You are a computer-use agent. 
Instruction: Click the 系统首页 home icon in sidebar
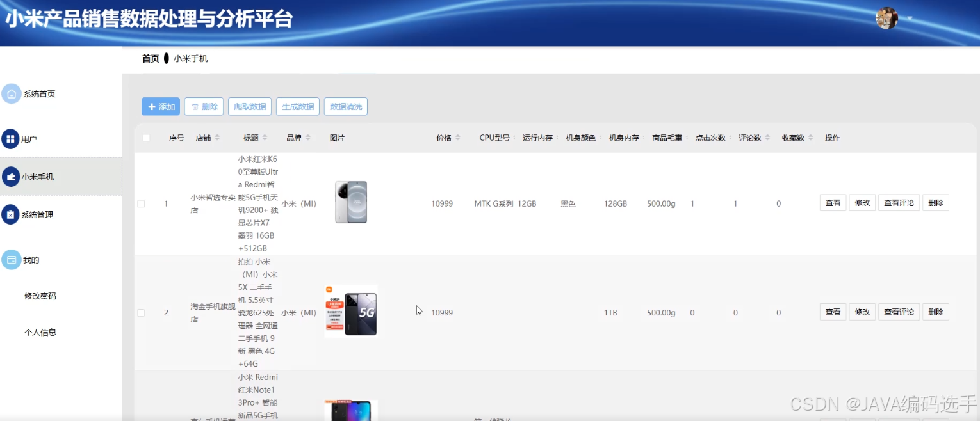(12, 94)
